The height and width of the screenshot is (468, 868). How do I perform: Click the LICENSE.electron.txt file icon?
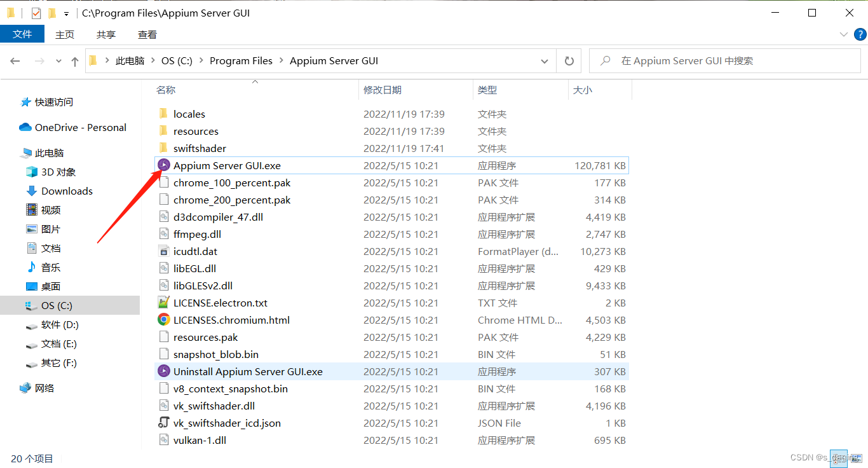164,303
